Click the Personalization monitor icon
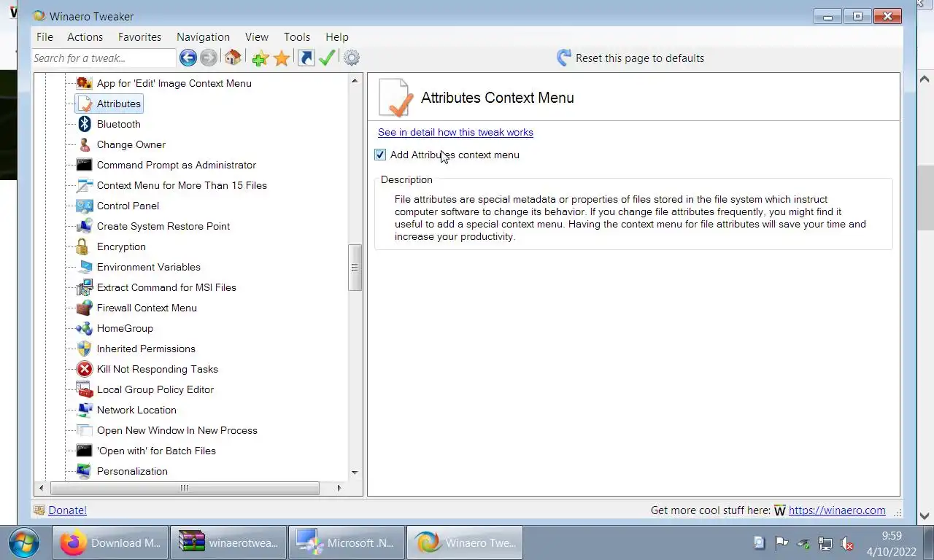934x560 pixels. [x=85, y=471]
